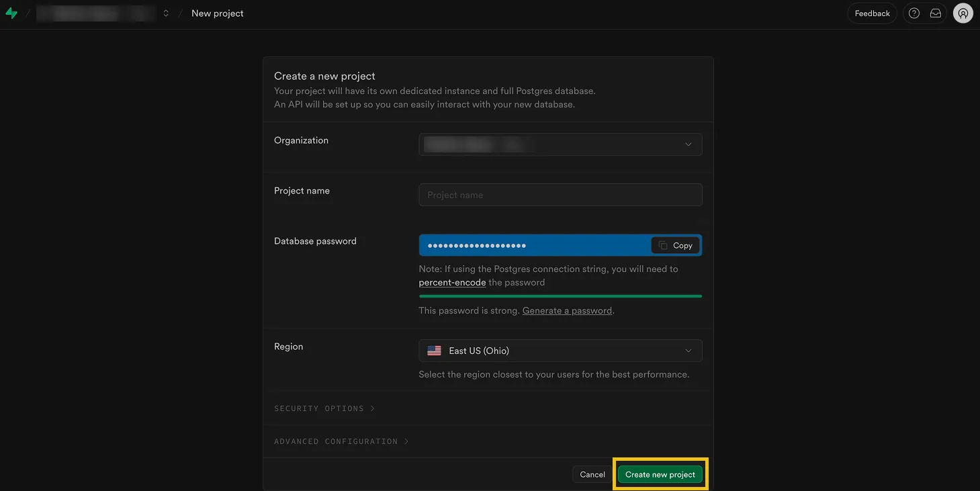The width and height of the screenshot is (980, 491).
Task: Open the Supabase logo home link
Action: click(11, 13)
